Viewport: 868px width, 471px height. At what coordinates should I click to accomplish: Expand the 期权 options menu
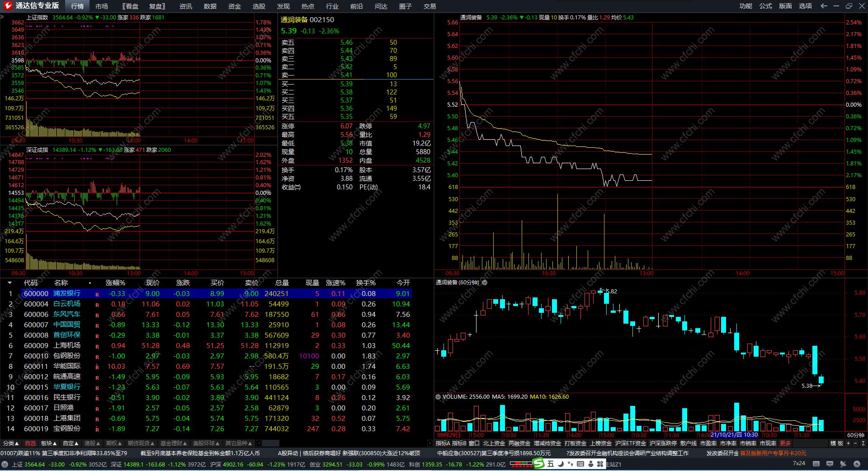(114, 443)
